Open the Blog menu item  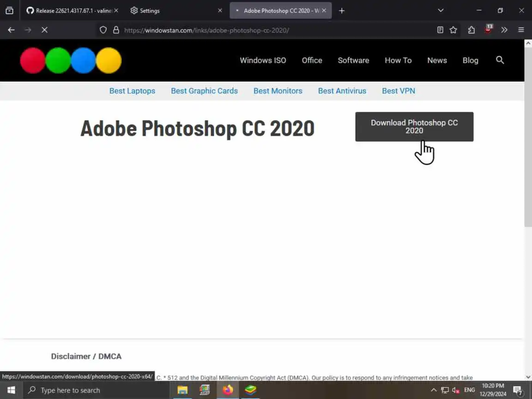471,60
